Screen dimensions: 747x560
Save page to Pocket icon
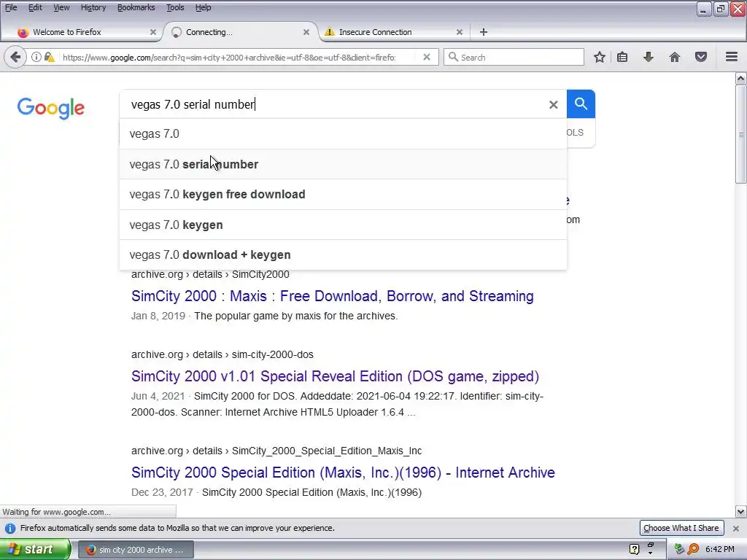701,57
